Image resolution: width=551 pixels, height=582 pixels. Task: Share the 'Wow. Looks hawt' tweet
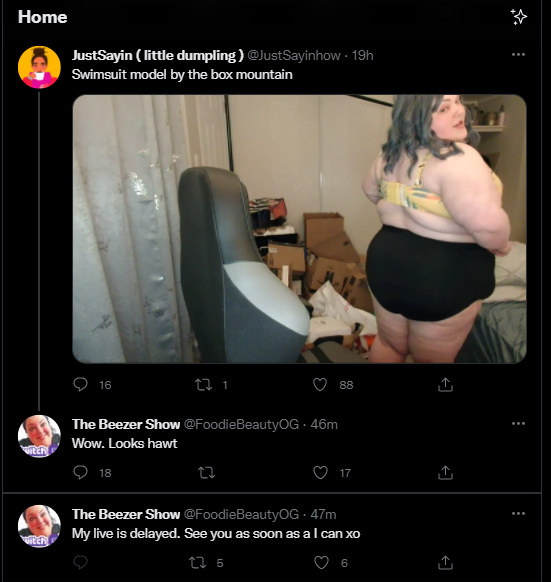[x=445, y=473]
